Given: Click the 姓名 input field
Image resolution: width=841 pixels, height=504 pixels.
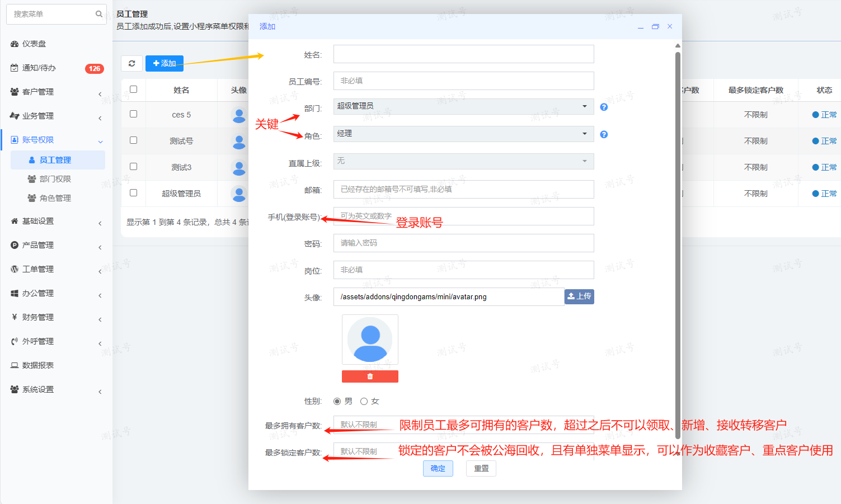Looking at the screenshot, I should click(x=463, y=54).
